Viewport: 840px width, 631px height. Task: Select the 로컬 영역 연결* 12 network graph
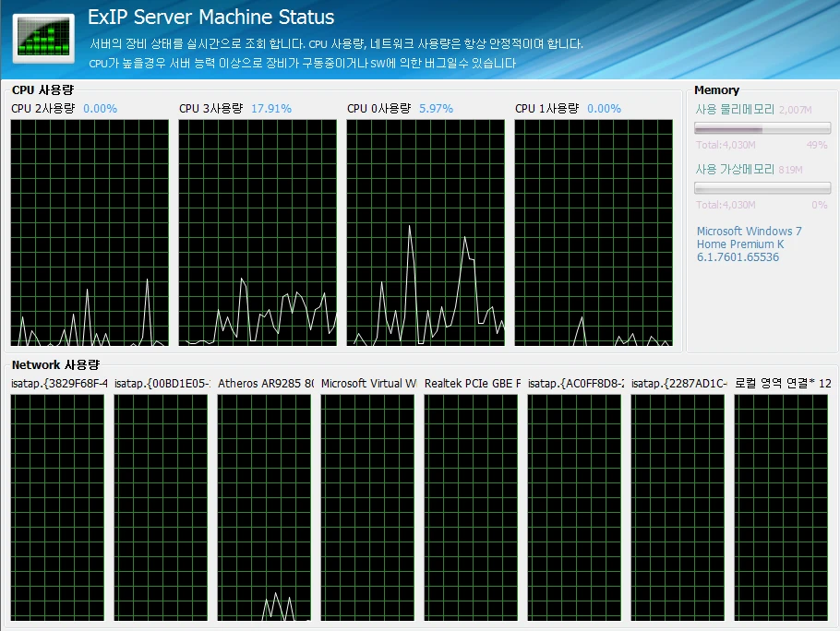781,508
